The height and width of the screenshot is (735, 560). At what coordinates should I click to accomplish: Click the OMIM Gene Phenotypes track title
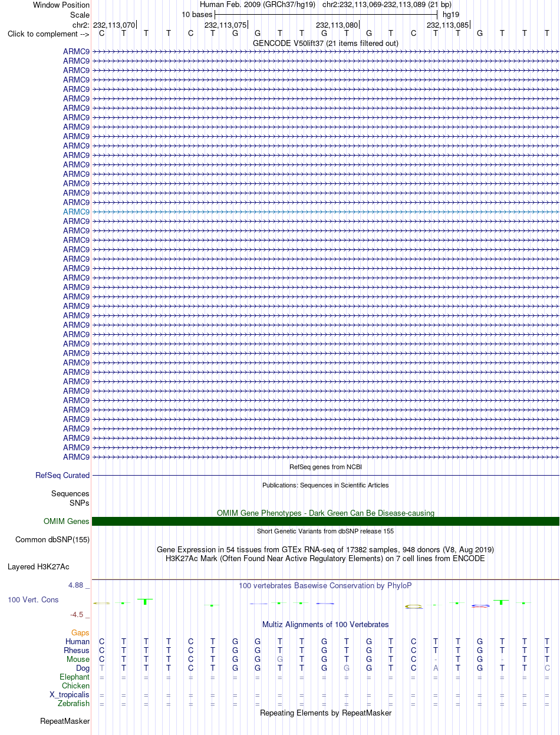(x=325, y=513)
